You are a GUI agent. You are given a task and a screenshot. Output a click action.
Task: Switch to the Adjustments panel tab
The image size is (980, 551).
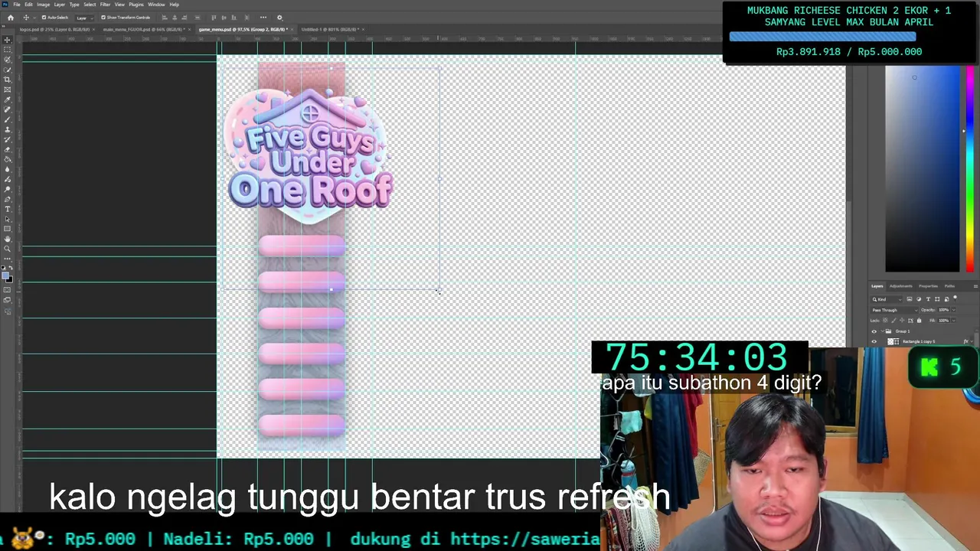tap(901, 286)
